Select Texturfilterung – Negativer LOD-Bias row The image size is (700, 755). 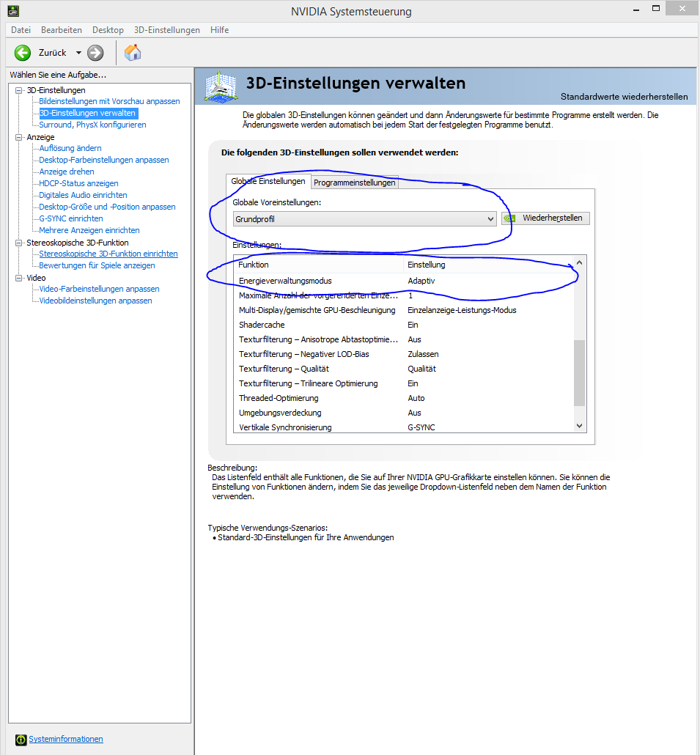point(403,354)
